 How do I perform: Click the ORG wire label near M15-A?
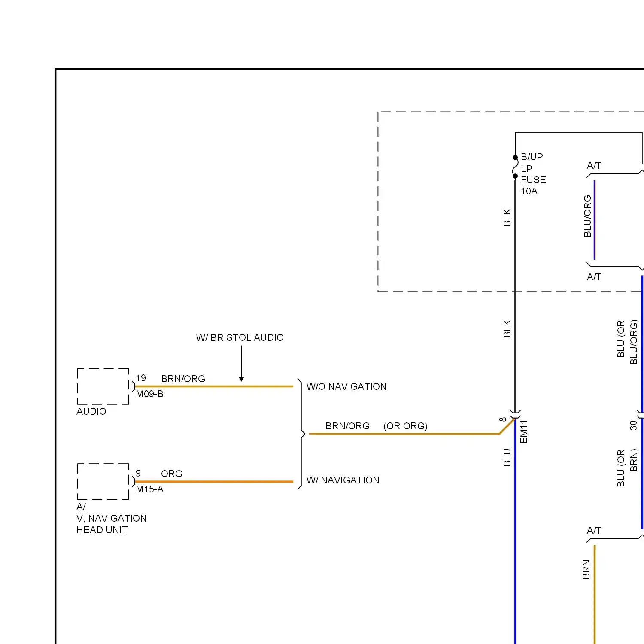coord(172,474)
